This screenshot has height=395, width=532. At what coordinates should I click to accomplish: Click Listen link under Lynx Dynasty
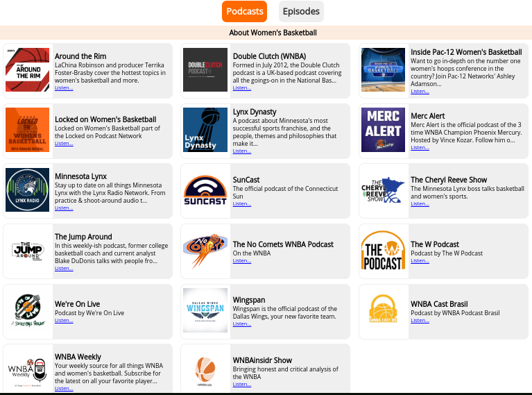[242, 151]
